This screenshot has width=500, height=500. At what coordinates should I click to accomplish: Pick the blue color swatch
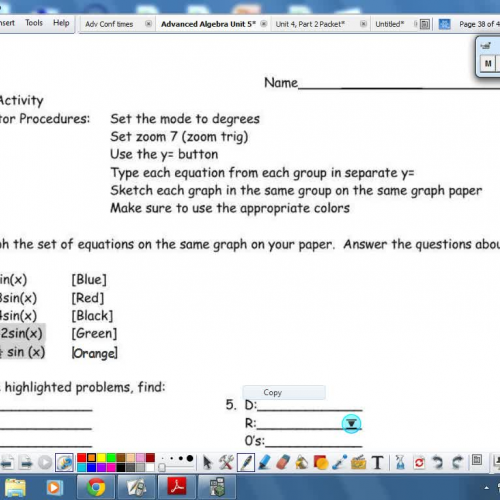tap(91, 467)
